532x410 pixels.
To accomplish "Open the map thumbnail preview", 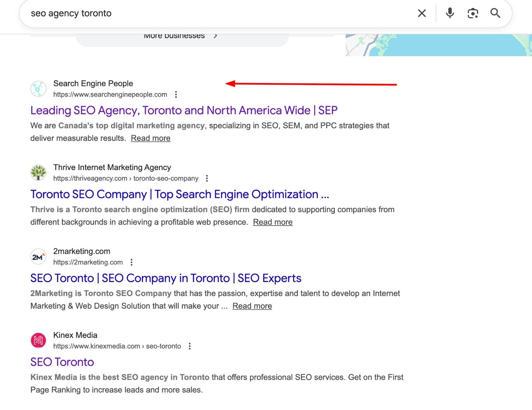I will pos(438,45).
